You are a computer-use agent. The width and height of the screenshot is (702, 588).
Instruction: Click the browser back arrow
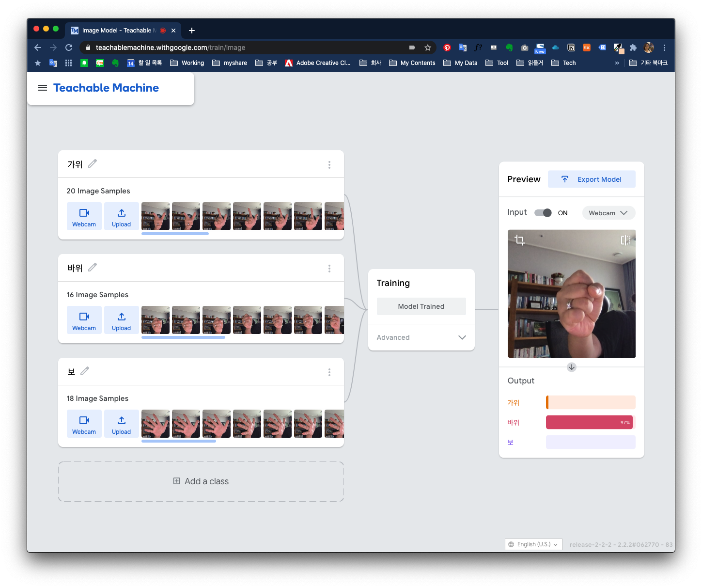(38, 48)
